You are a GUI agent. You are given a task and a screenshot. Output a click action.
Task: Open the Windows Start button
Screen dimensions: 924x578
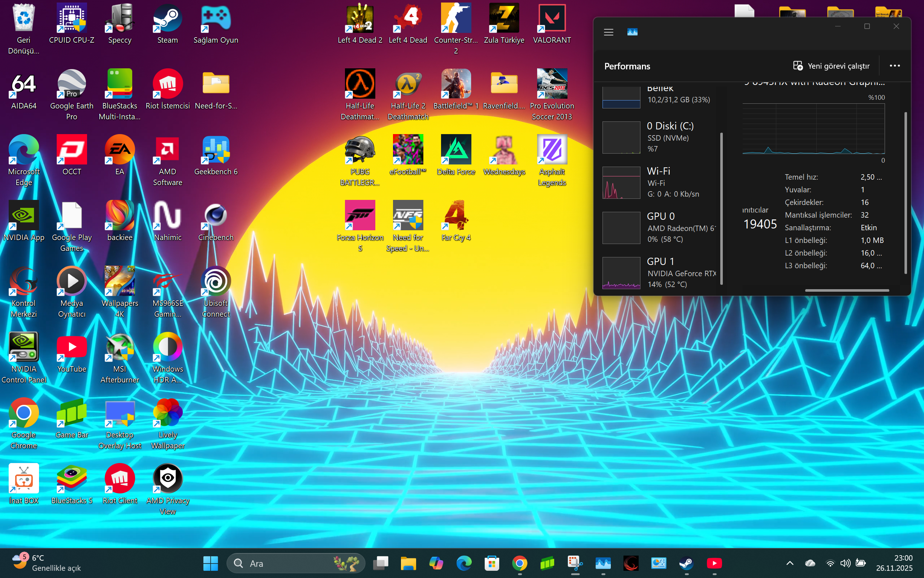[x=211, y=563]
